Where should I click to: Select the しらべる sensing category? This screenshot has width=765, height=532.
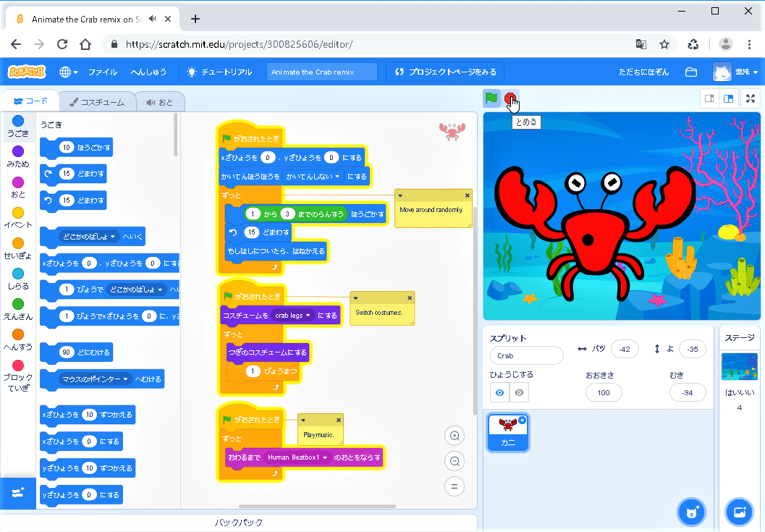[18, 279]
